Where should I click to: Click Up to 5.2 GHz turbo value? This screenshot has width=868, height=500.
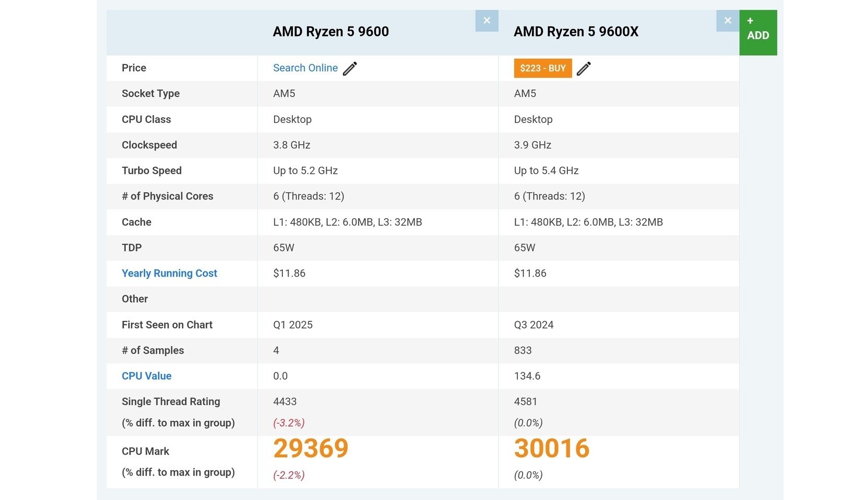305,170
